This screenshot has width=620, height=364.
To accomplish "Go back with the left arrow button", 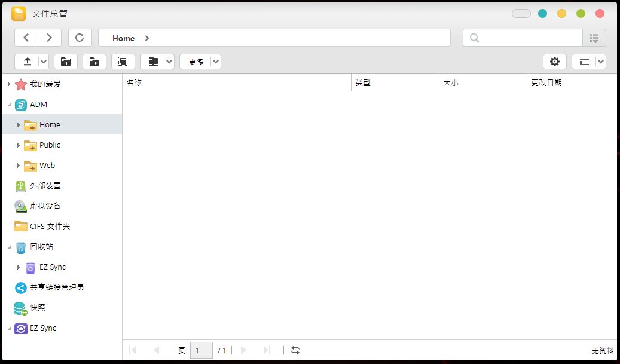I will click(x=26, y=38).
